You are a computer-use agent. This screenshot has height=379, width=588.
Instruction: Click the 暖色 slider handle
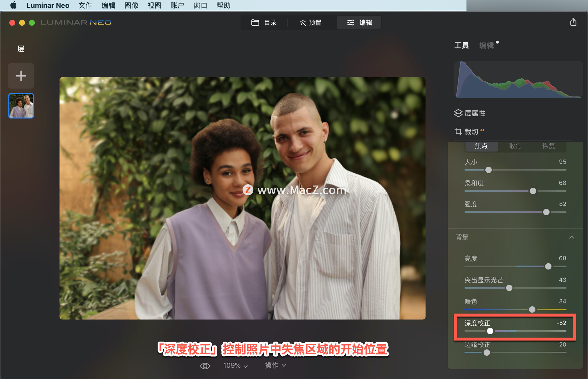(x=532, y=310)
